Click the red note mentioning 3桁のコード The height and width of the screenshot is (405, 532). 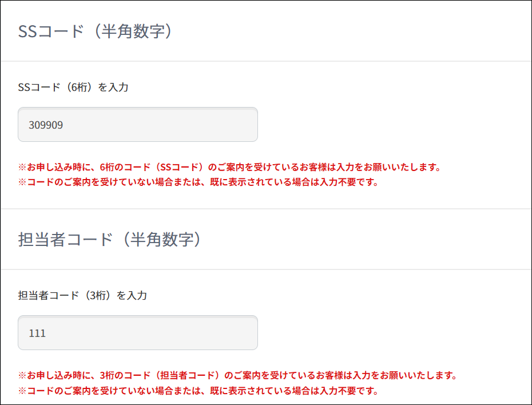238,375
